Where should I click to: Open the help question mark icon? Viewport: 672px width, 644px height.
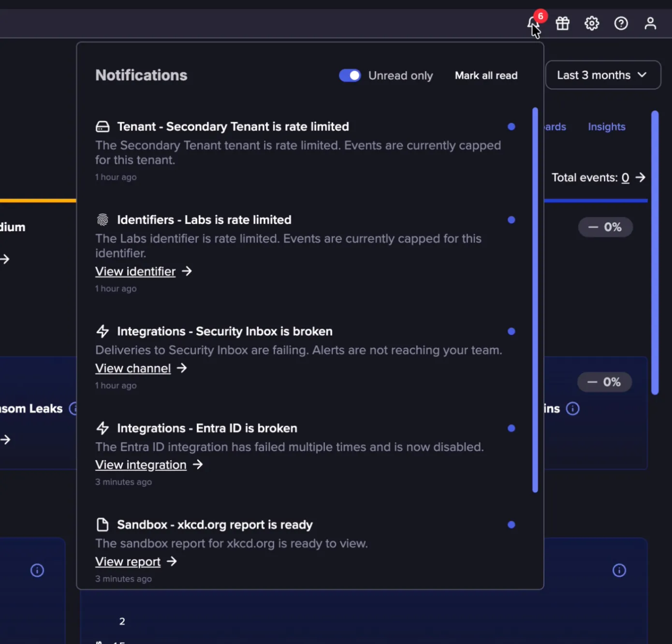point(621,23)
